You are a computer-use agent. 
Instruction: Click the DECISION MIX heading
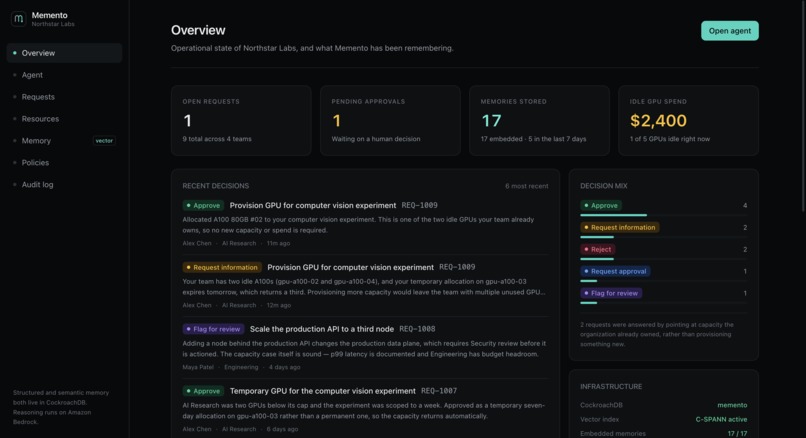coord(603,186)
